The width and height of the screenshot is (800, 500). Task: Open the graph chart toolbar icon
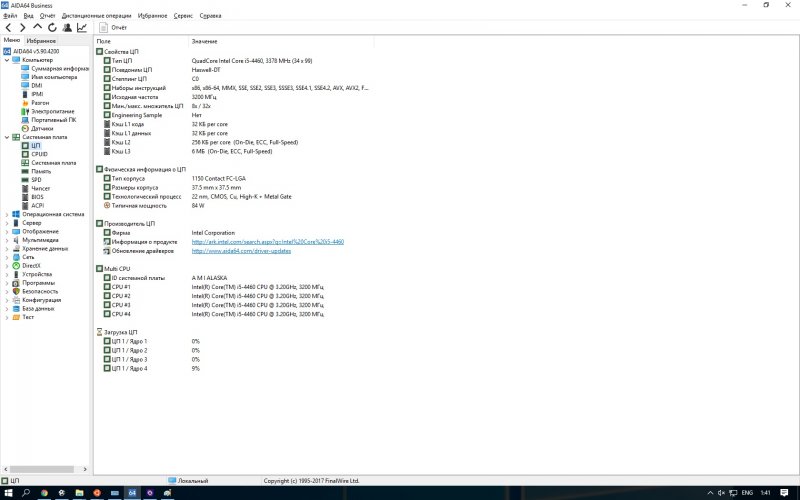pos(82,28)
